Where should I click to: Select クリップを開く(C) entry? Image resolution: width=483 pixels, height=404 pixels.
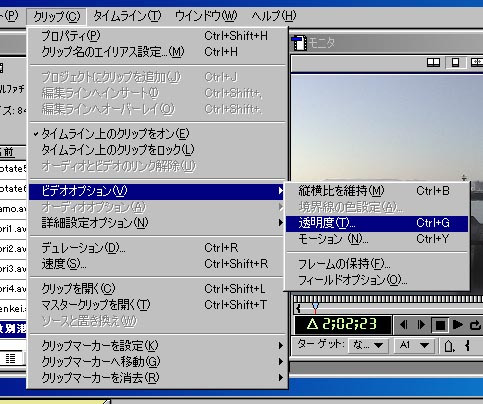(x=157, y=289)
